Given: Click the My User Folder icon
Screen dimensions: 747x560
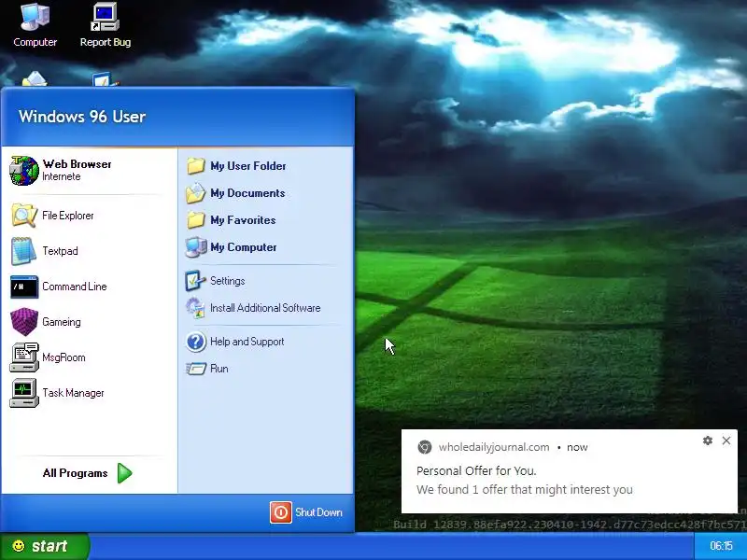Looking at the screenshot, I should coord(195,166).
